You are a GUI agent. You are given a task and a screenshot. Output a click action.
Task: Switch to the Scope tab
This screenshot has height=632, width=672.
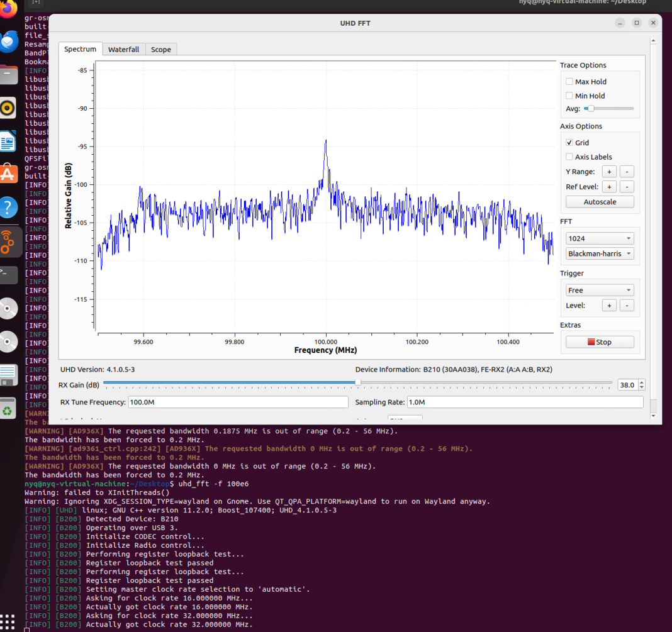160,50
